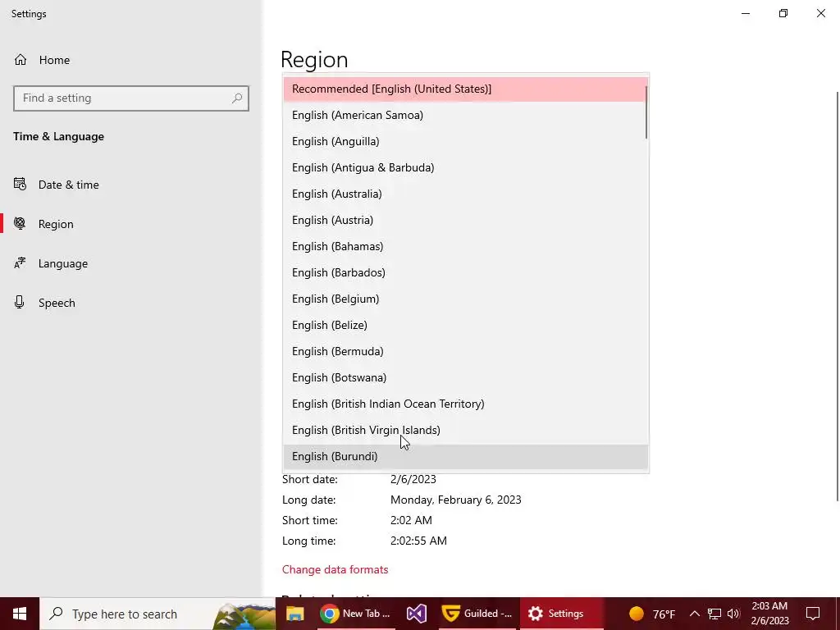This screenshot has width=840, height=630.
Task: Open the notification center icon
Action: point(813,614)
